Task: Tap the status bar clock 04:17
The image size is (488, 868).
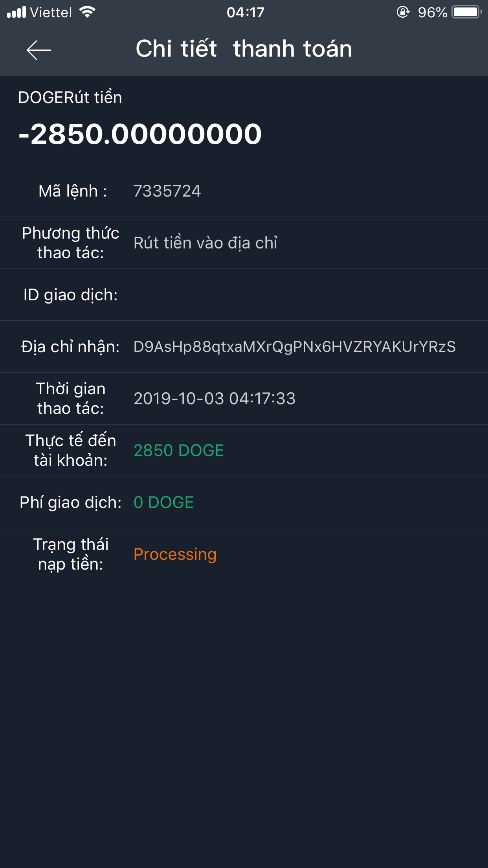Action: click(245, 13)
